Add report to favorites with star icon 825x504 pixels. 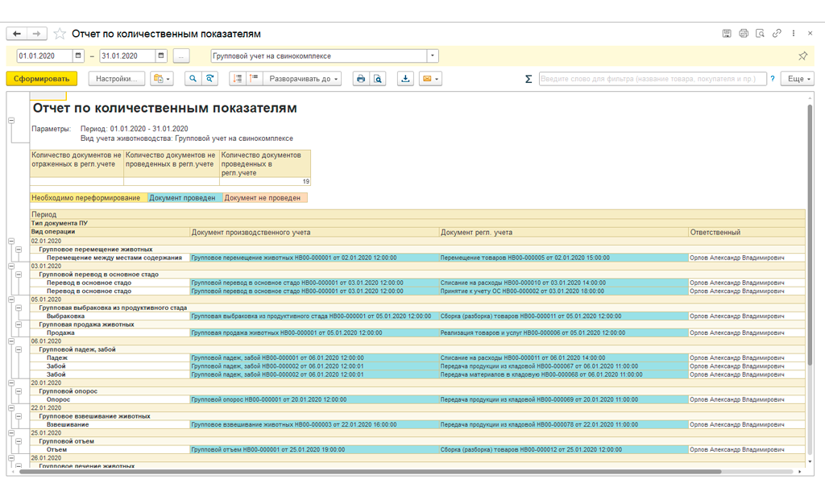tap(60, 34)
